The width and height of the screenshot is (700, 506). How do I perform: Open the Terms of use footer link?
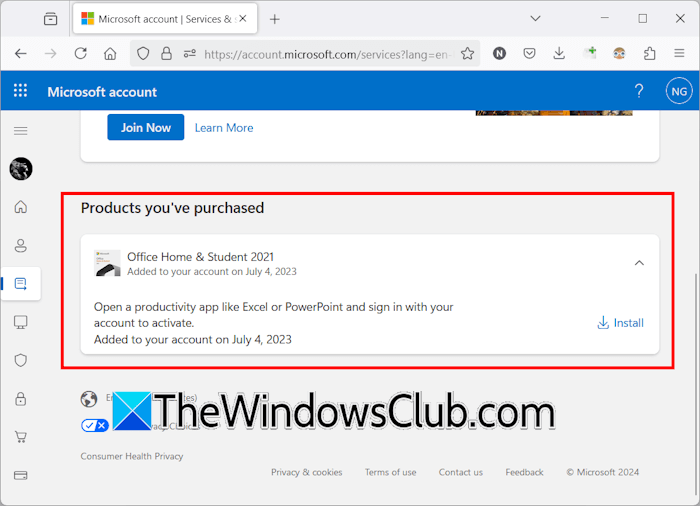391,472
